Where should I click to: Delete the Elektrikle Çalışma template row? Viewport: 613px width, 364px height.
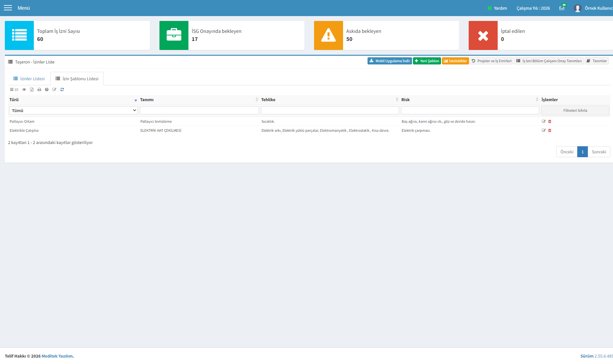[x=550, y=130]
